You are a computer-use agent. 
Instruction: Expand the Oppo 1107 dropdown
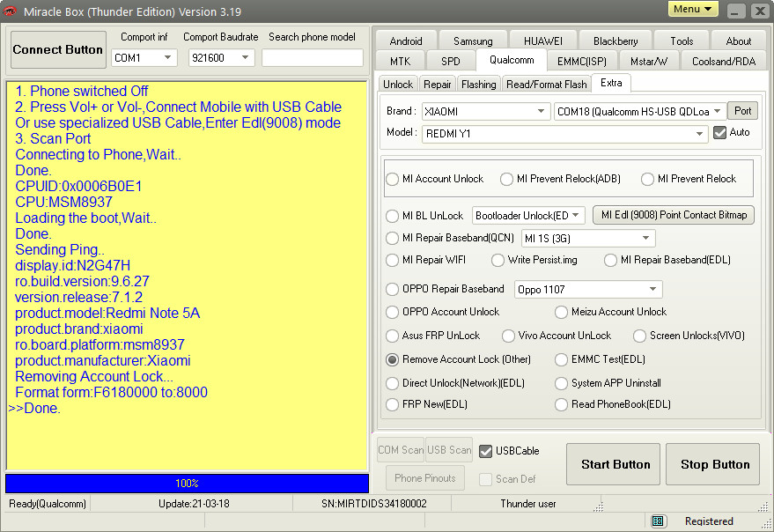coord(653,289)
